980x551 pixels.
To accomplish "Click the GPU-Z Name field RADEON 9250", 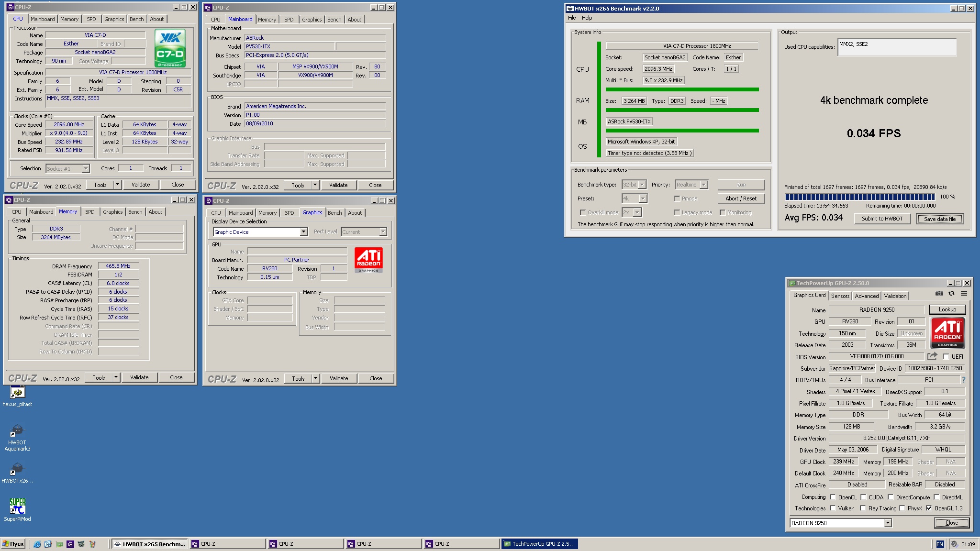I will tap(877, 310).
